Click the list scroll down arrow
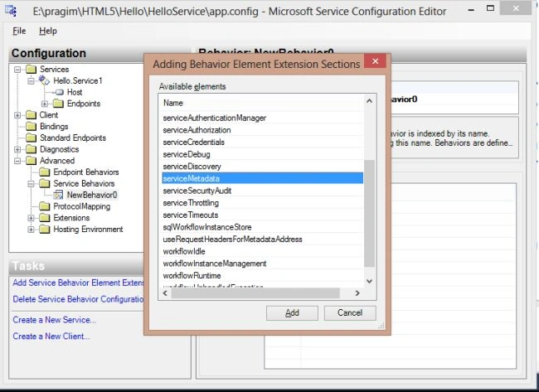539x392 pixels. point(370,281)
